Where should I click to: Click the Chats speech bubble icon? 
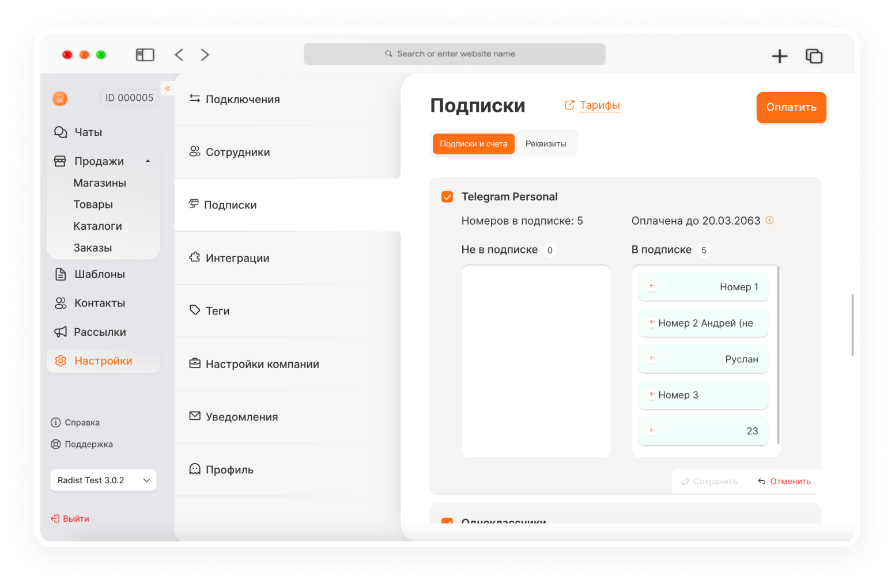[61, 132]
